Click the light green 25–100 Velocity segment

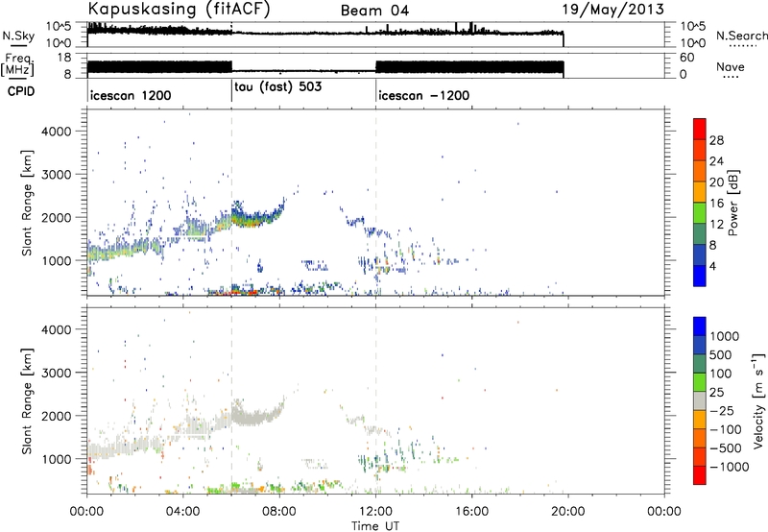pos(700,382)
